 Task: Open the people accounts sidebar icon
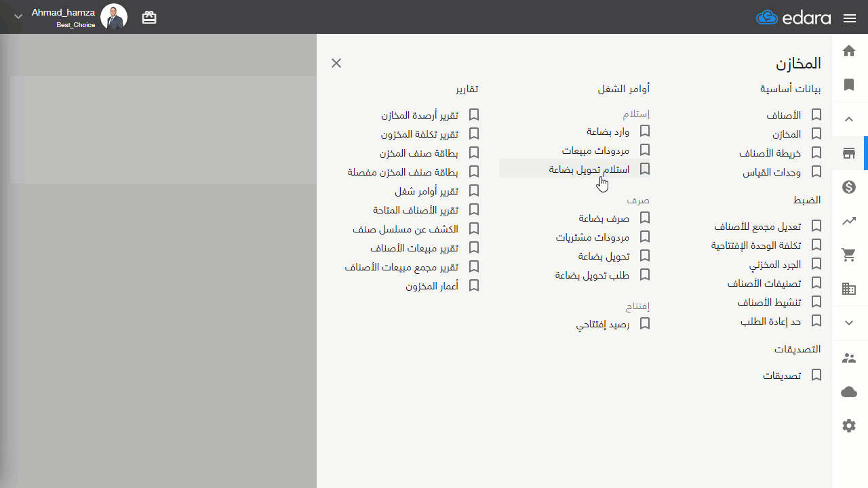click(x=849, y=358)
